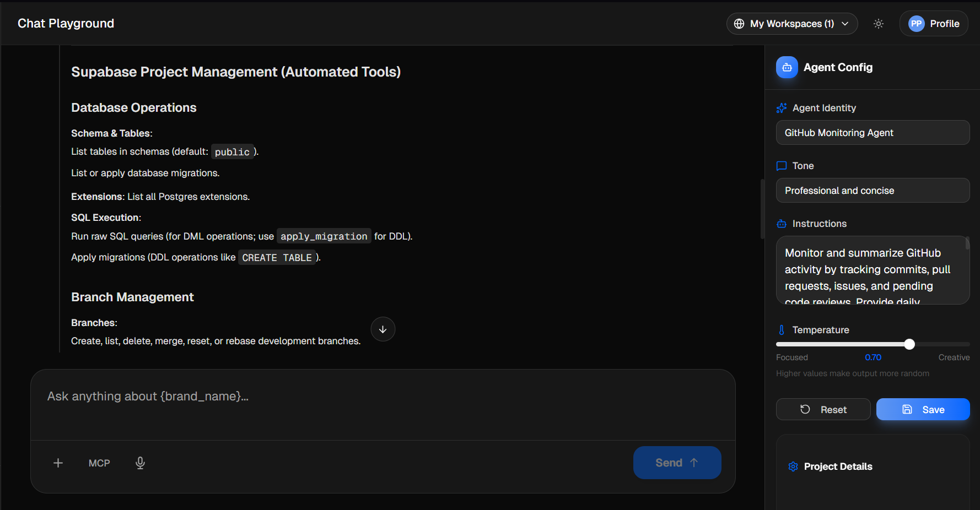Open the My Workspaces dropdown

pos(792,24)
